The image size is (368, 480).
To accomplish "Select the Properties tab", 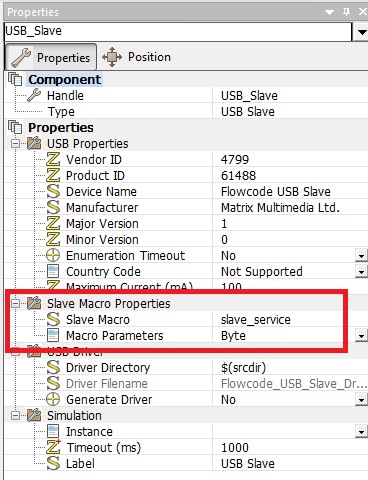I will click(x=51, y=57).
